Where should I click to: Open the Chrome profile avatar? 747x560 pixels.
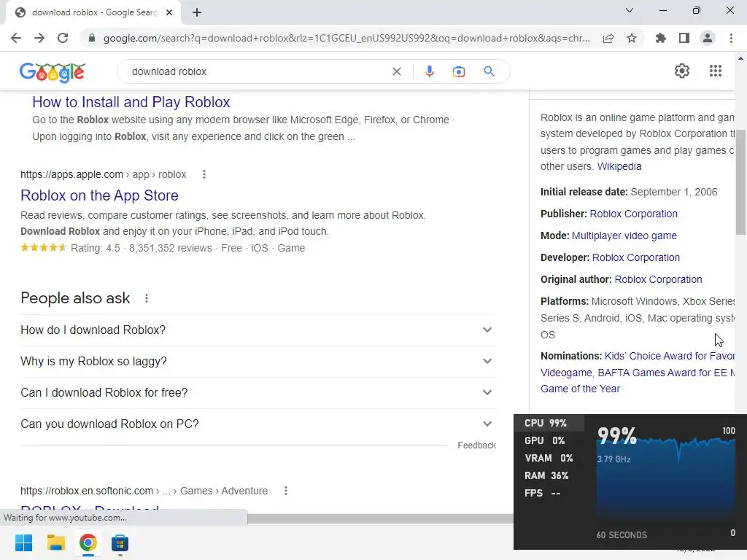[x=708, y=38]
